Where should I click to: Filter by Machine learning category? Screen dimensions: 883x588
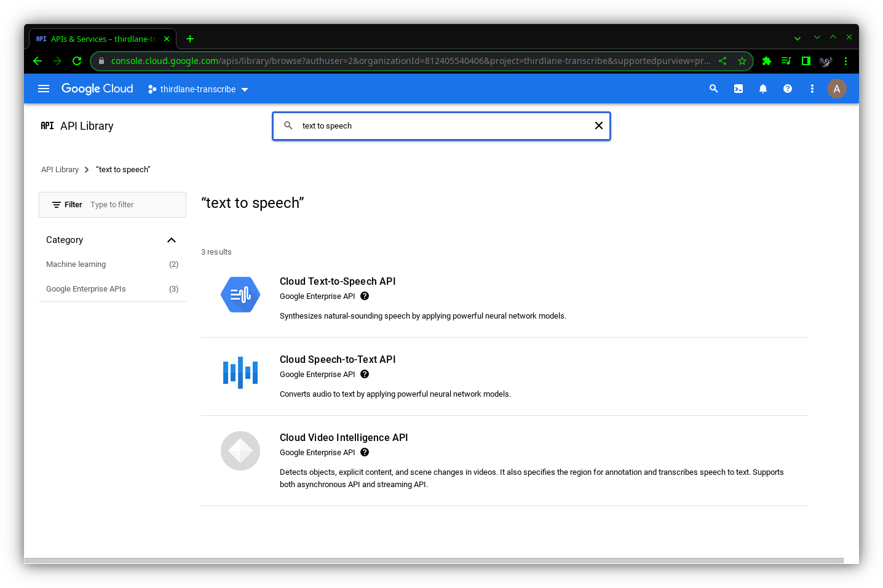[x=113, y=264]
